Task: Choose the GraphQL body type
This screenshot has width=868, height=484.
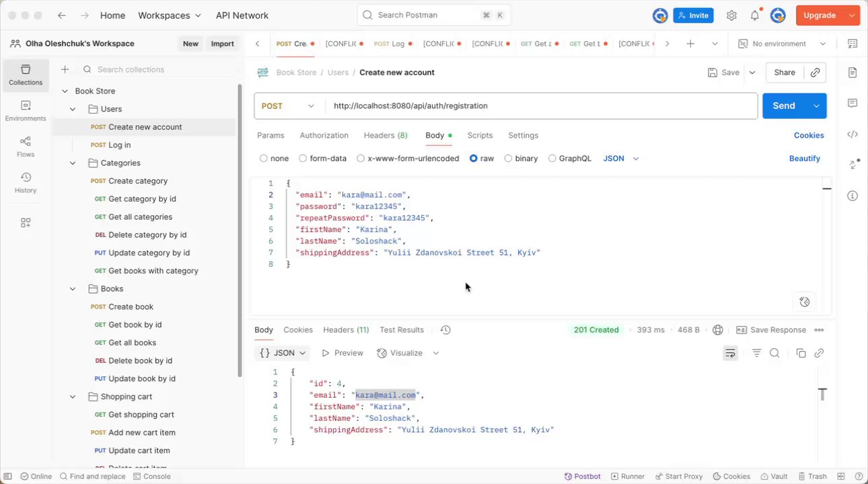Action: (x=552, y=159)
